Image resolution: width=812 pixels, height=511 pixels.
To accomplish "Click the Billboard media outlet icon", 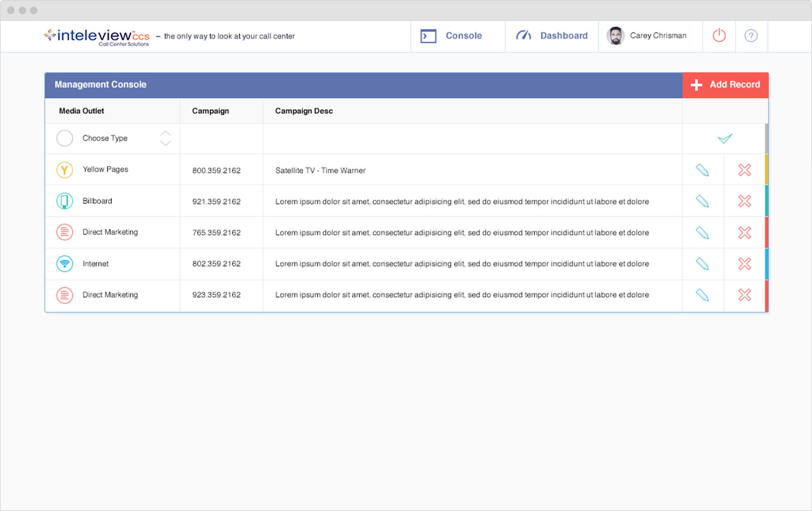I will pos(65,201).
